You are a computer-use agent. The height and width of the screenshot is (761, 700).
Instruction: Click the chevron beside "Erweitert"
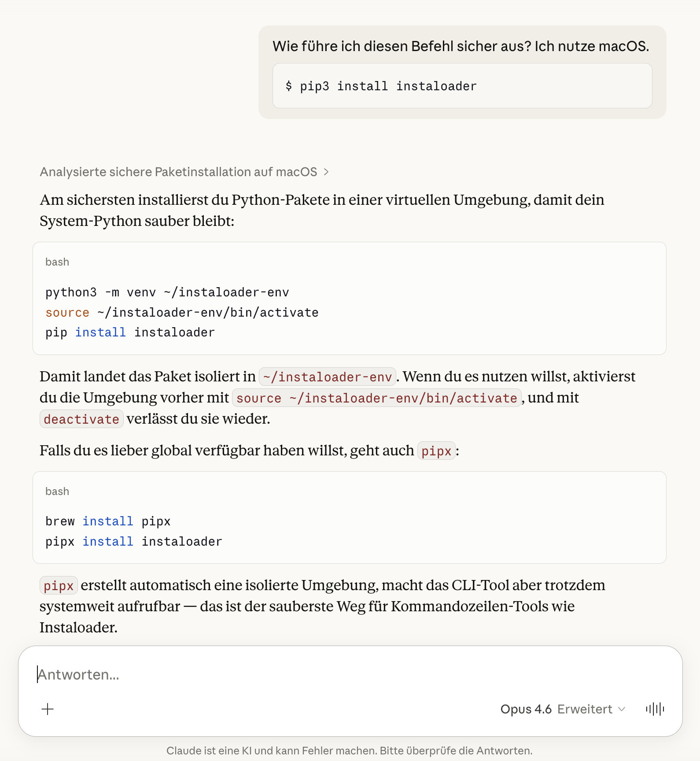pyautogui.click(x=622, y=709)
